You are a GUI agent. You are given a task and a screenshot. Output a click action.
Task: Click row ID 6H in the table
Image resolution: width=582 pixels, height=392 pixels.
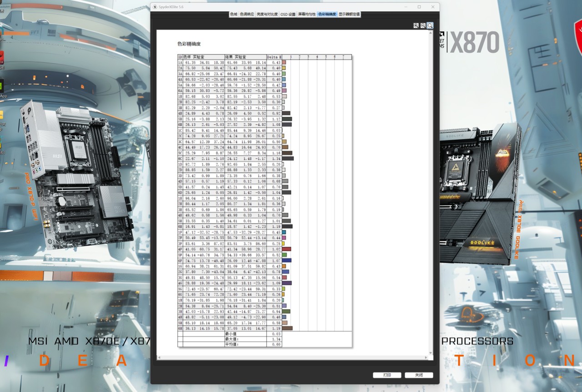(x=180, y=328)
